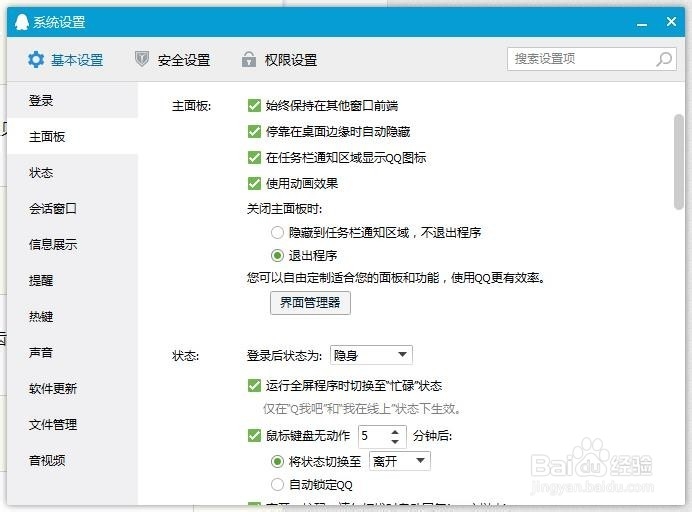The image size is (692, 512).
Task: Open the 界面管理器 button
Action: tap(310, 303)
